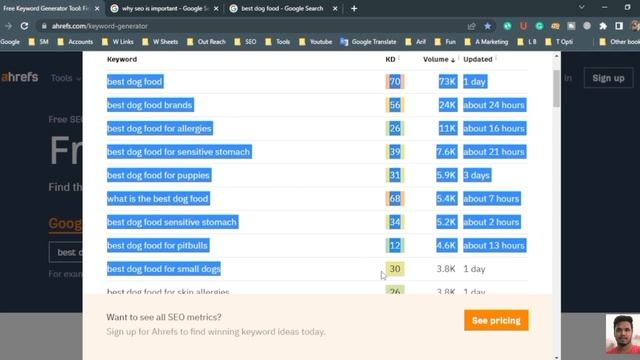Open the Arif bookmarks folder

click(x=416, y=42)
